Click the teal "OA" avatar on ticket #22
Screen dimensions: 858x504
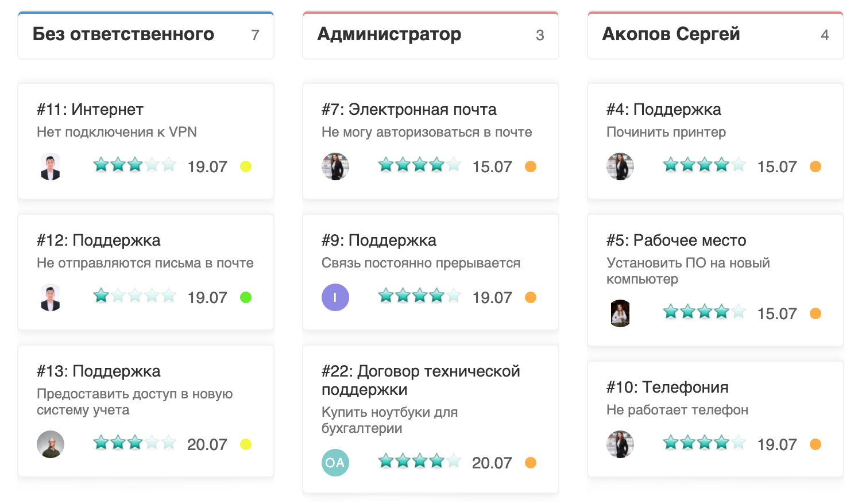(335, 463)
